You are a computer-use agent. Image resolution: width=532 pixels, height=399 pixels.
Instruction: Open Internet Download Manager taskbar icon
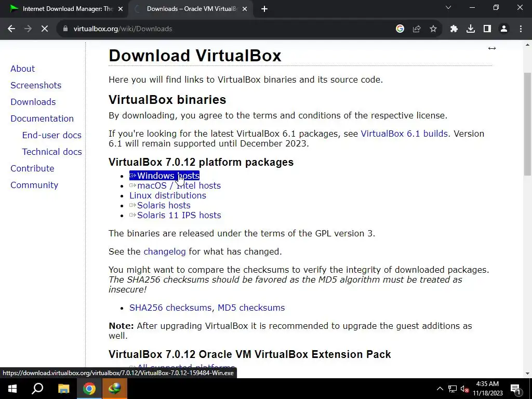(115, 389)
